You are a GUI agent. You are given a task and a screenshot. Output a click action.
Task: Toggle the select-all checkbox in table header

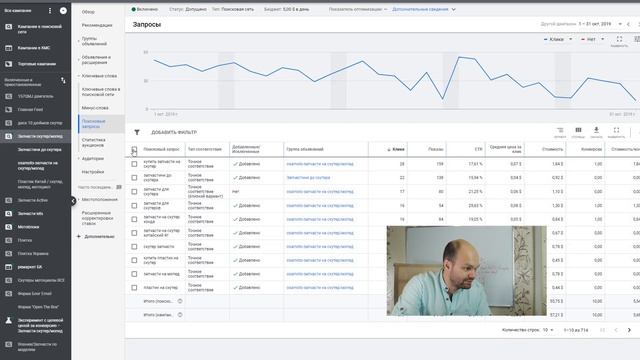(134, 149)
